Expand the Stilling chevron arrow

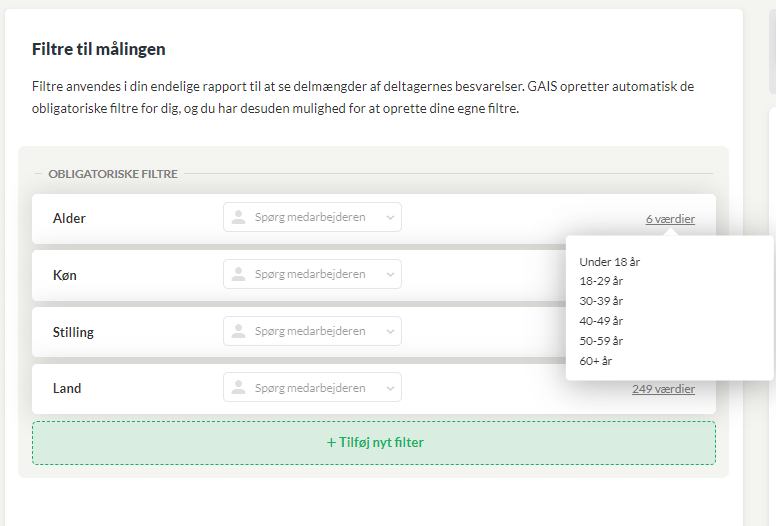coord(390,331)
